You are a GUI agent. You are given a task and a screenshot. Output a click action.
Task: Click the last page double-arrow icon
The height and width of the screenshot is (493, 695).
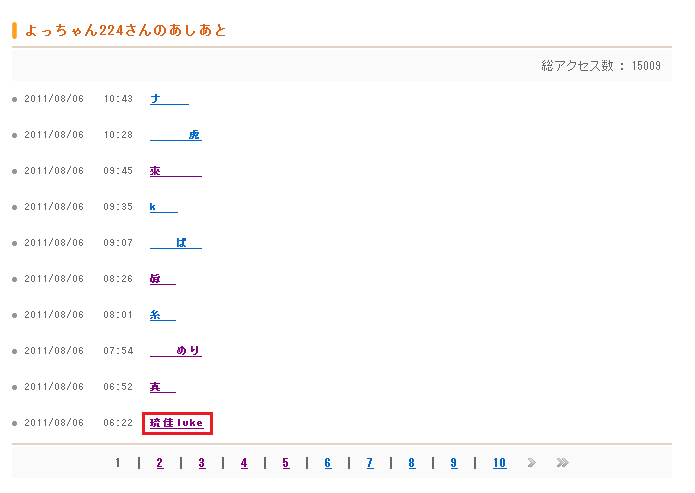(x=563, y=463)
